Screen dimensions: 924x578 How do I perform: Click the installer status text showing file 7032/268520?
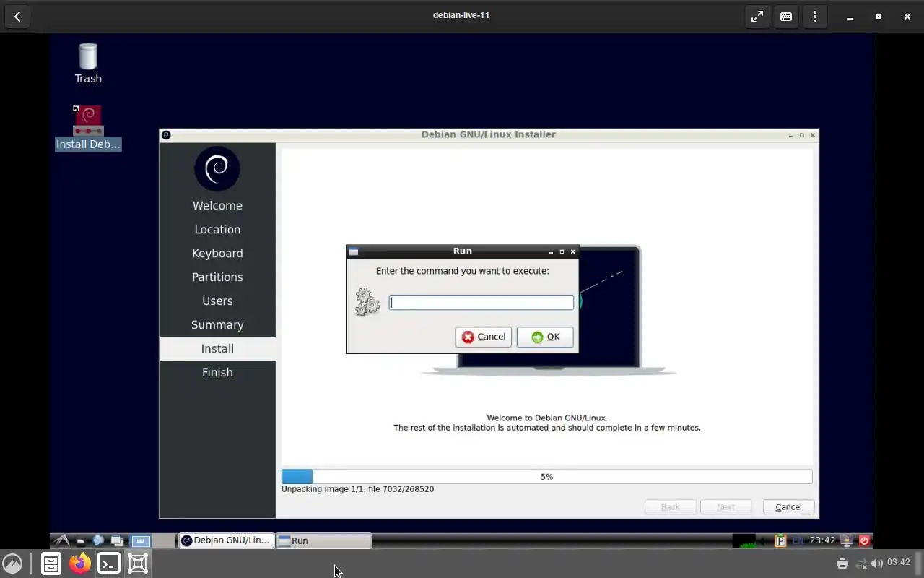point(357,489)
